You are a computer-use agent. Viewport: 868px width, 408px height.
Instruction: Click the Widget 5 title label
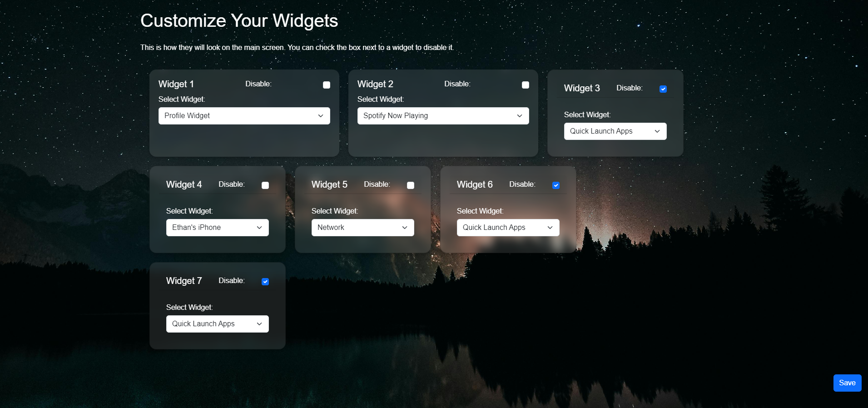(329, 184)
